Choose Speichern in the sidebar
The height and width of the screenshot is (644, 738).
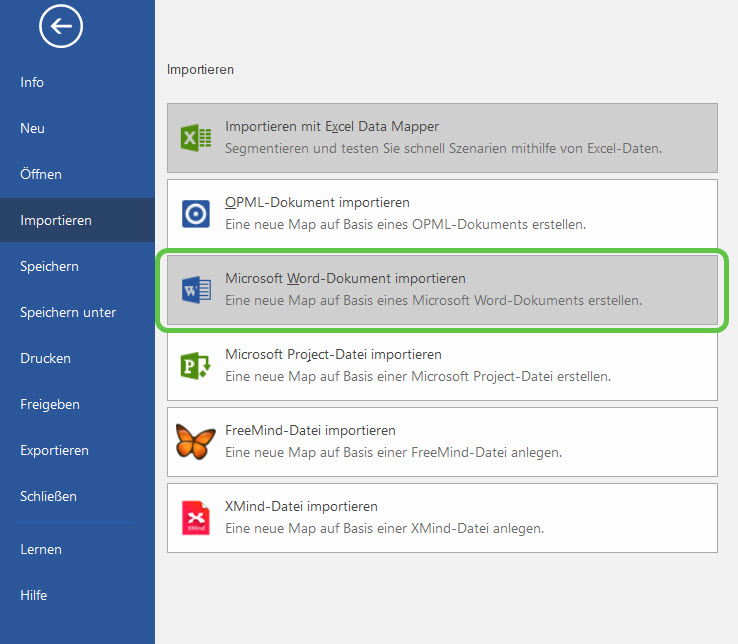49,266
